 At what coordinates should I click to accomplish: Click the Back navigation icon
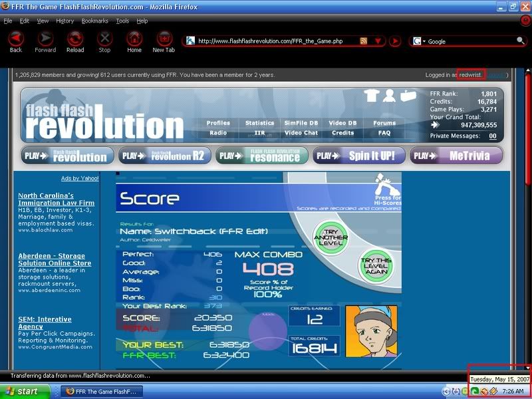[16, 39]
